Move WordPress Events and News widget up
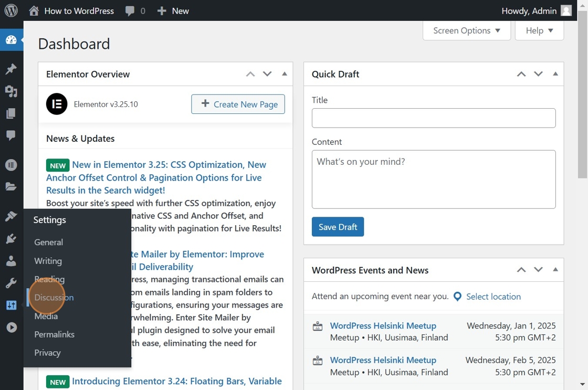Screen dimensions: 588x390 pos(521,270)
